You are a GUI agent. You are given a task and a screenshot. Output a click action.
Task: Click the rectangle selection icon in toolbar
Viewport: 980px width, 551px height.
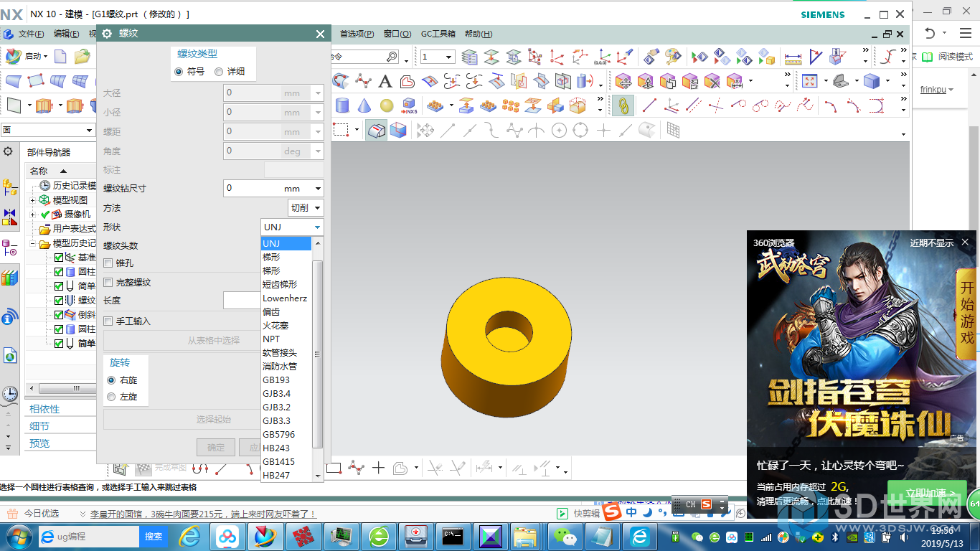[x=341, y=130]
